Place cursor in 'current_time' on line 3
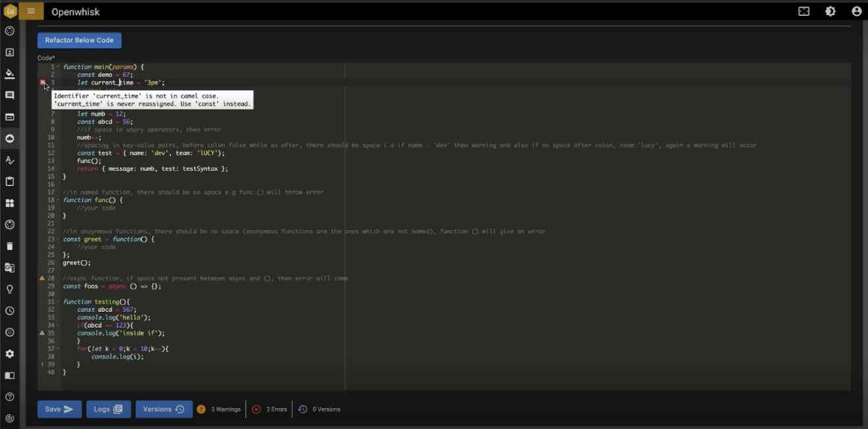 pyautogui.click(x=112, y=83)
